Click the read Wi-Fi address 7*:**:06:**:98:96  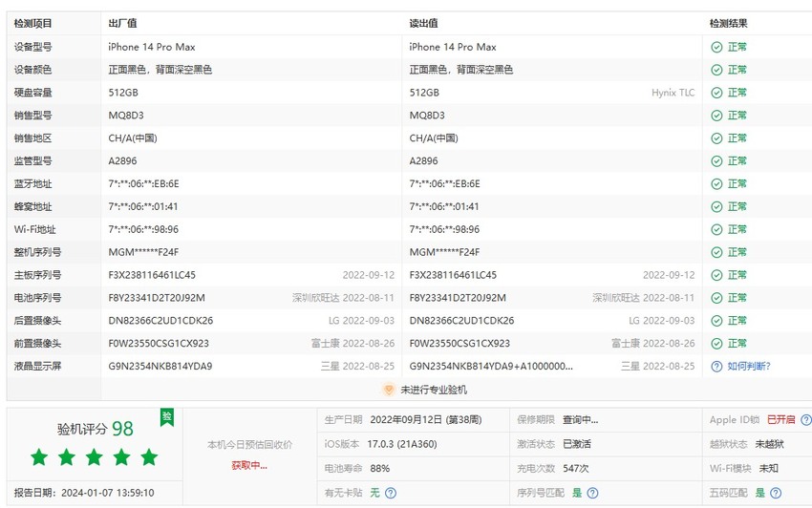(444, 229)
